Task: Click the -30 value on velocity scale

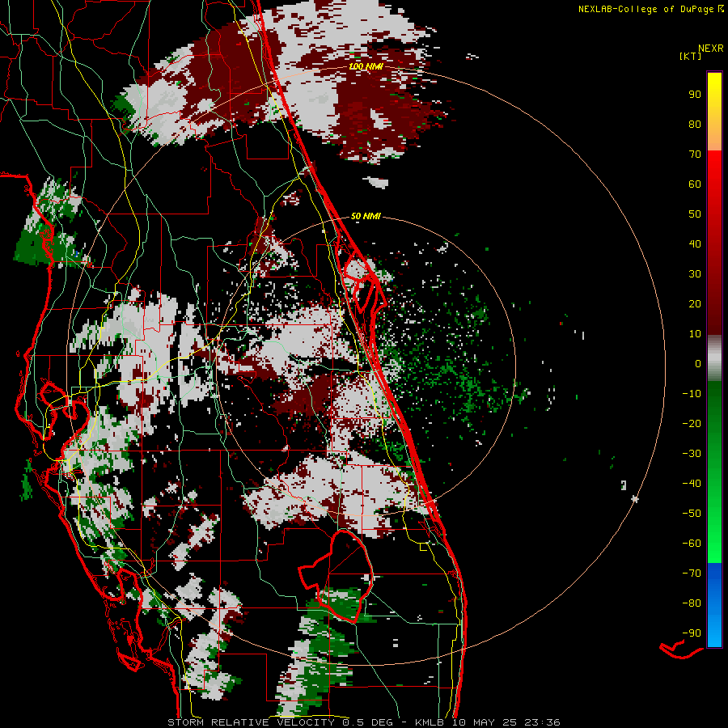Action: [x=692, y=454]
